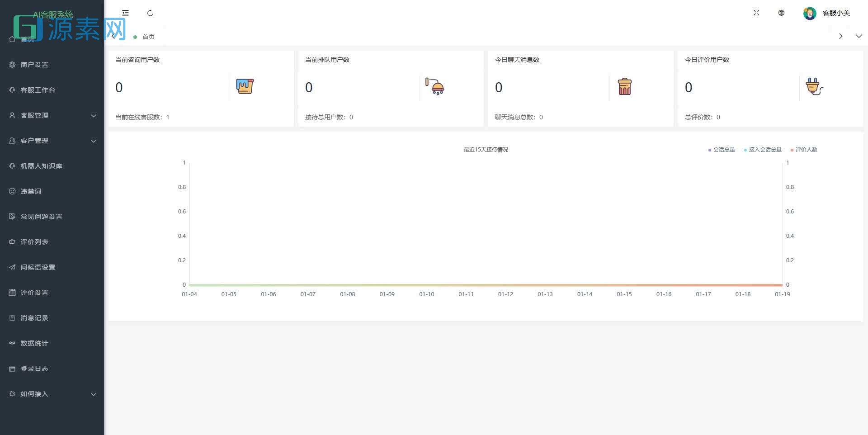Click the trash bin icon in 今日聊天消息数 card

pos(624,86)
